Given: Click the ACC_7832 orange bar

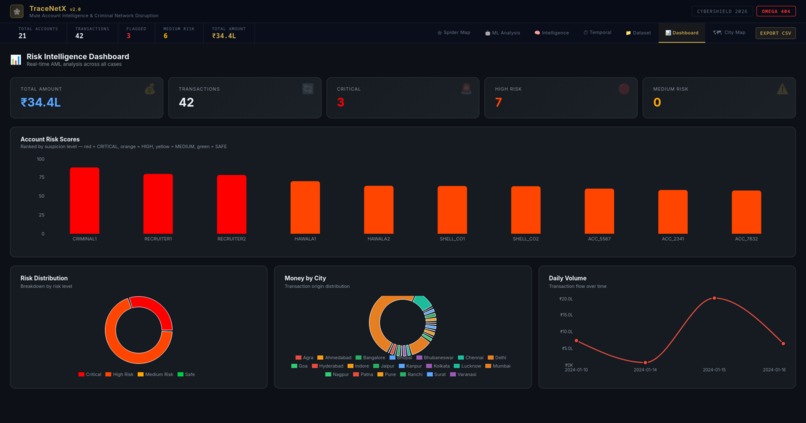Looking at the screenshot, I should click(746, 212).
